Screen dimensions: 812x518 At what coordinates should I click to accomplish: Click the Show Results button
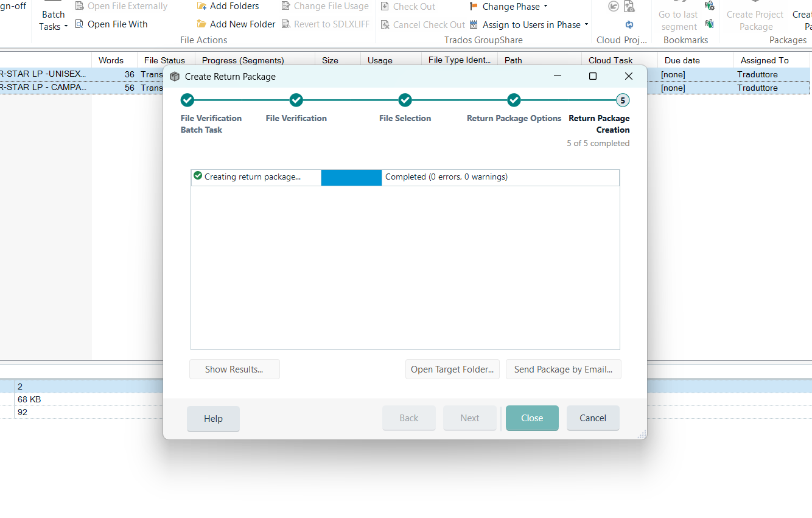coord(234,369)
